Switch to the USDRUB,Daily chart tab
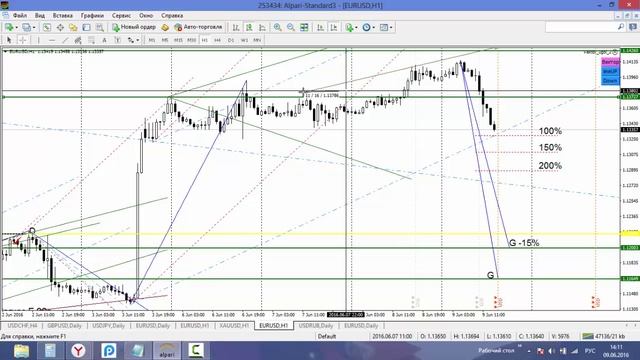Viewport: 640px width, 360px height. (316, 326)
